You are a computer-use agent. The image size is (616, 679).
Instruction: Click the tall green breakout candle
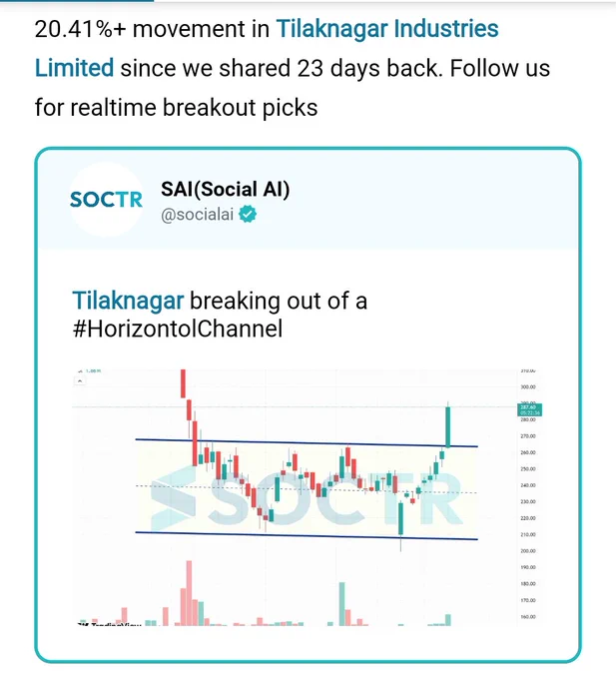[x=448, y=426]
